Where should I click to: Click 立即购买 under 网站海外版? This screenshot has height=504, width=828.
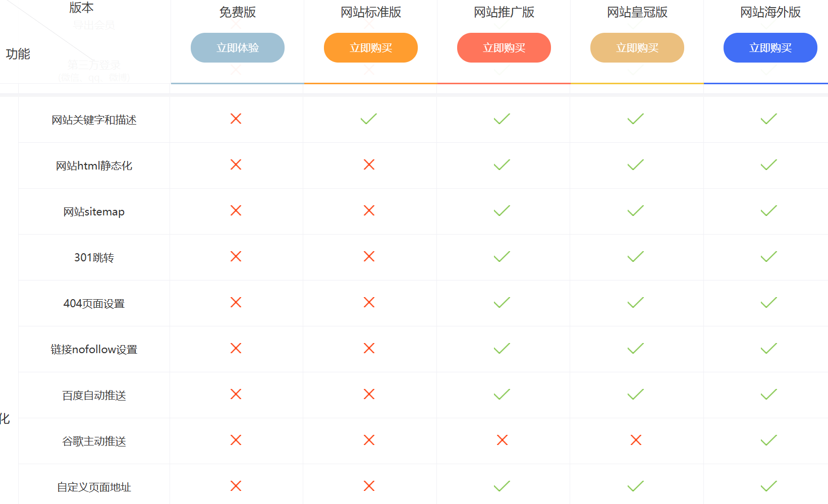[x=770, y=48]
